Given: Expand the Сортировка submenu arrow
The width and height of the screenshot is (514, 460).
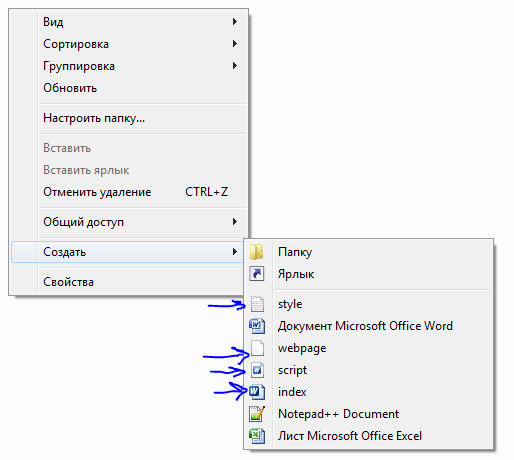Looking at the screenshot, I should click(x=235, y=44).
